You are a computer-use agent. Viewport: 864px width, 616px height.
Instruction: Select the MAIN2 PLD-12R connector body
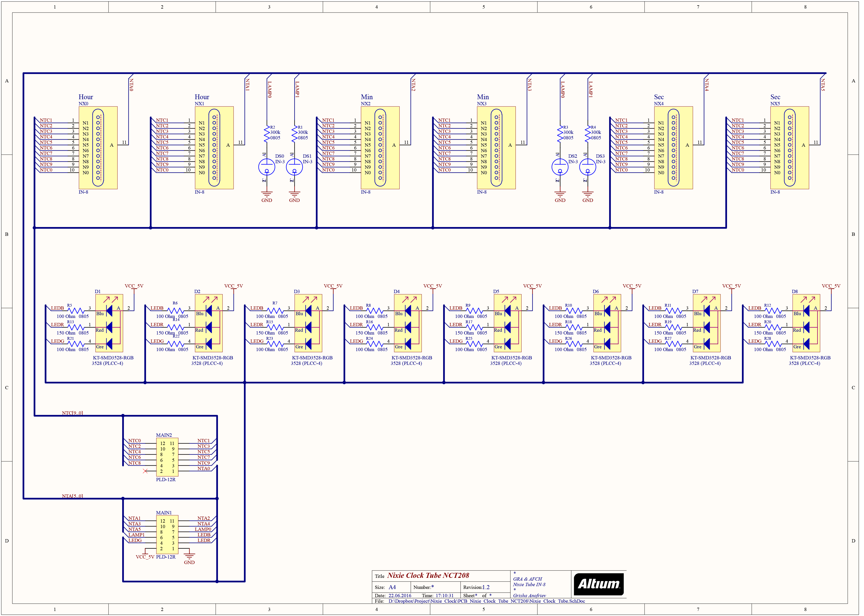tap(167, 457)
